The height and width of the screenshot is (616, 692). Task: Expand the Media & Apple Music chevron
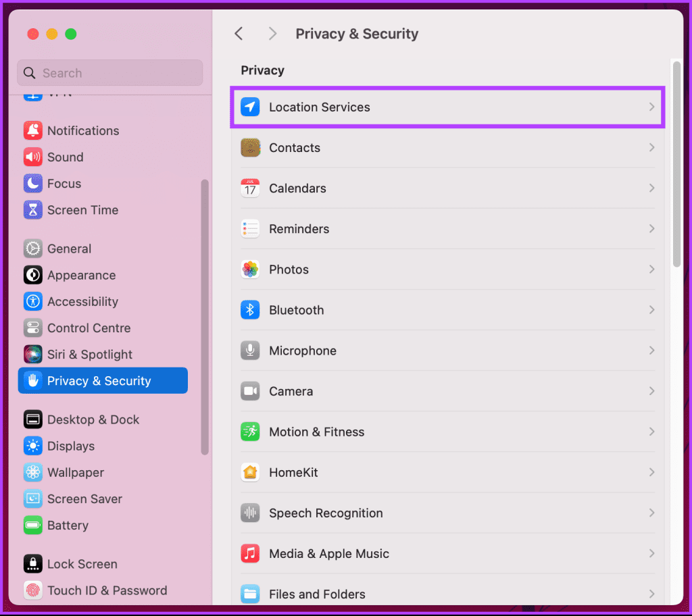coord(651,553)
